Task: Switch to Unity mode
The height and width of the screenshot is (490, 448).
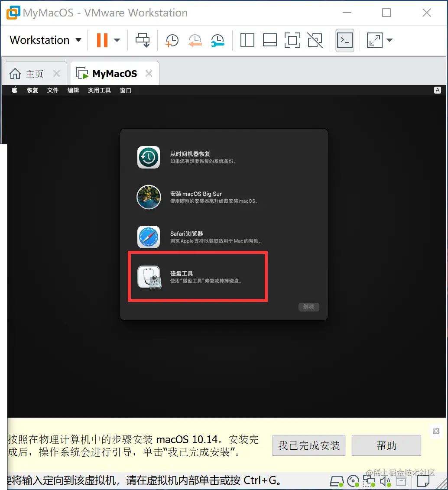Action: tap(315, 40)
